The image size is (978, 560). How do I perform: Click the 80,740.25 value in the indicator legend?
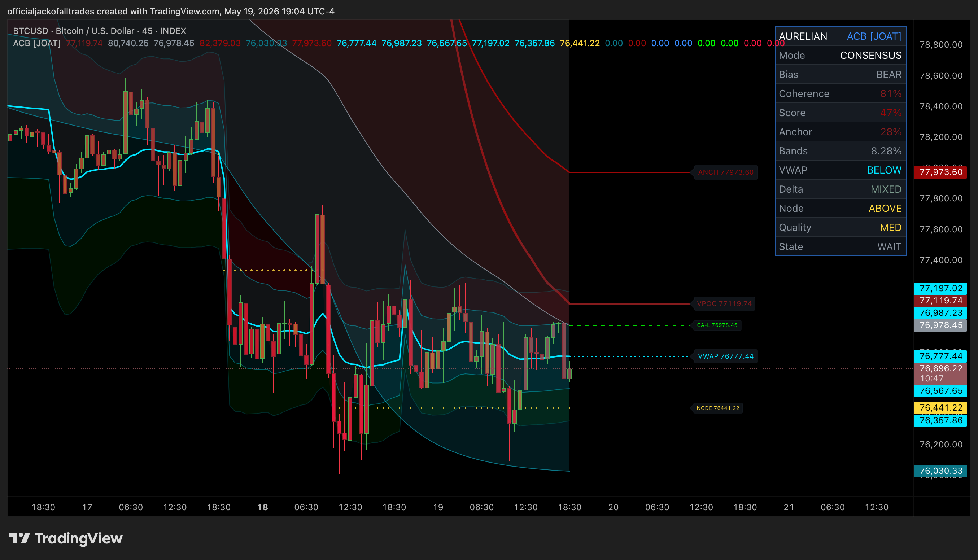point(128,43)
